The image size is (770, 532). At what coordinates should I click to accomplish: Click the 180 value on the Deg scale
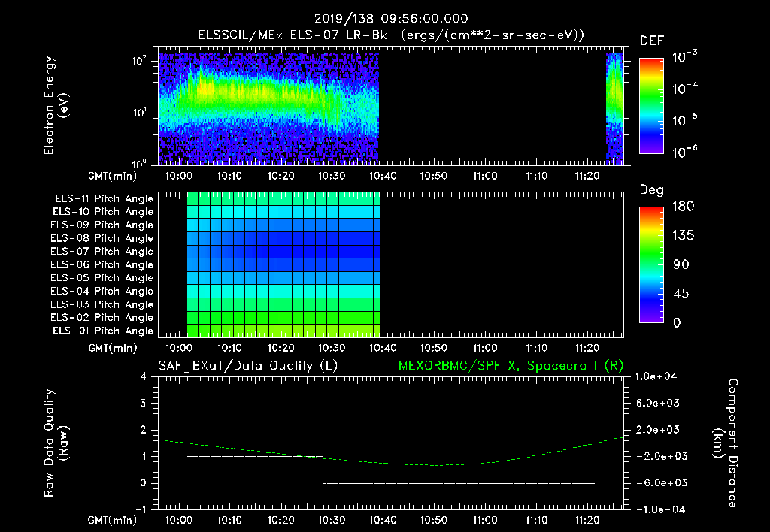(x=683, y=207)
